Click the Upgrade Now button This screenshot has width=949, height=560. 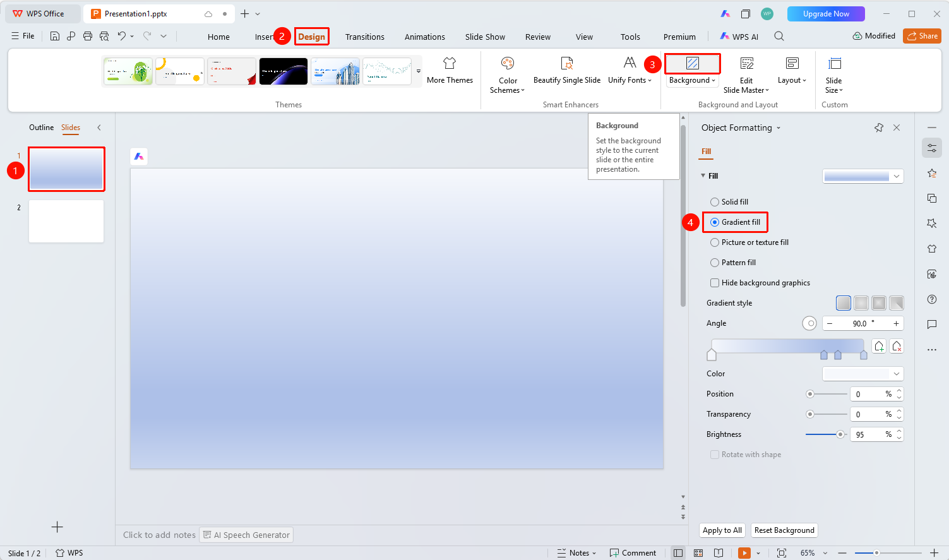(826, 14)
